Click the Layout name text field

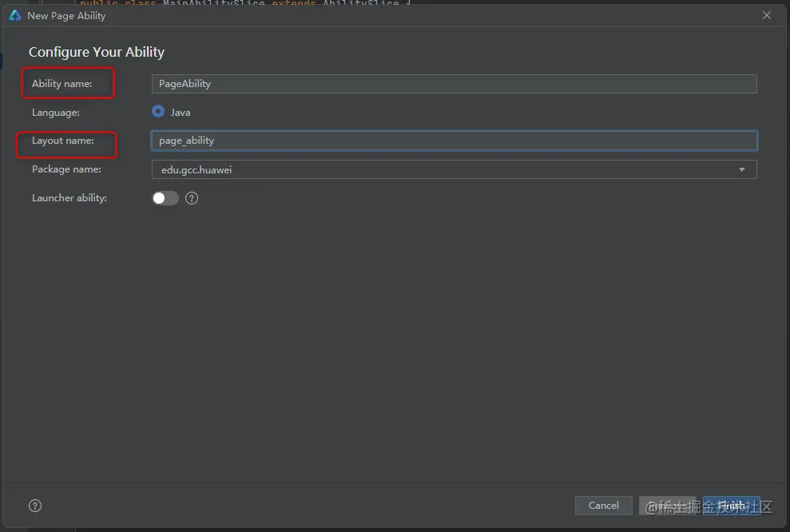click(454, 141)
